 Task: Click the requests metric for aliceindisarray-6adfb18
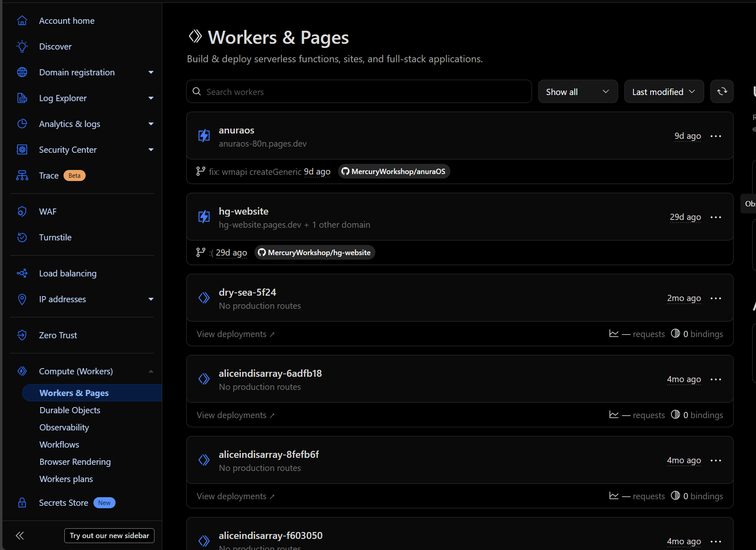tap(637, 415)
